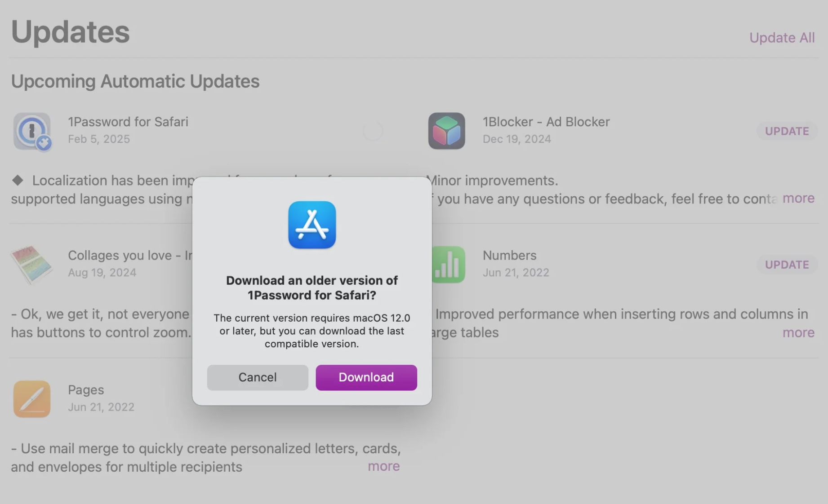
Task: Click the App Store icon in dialog
Action: point(312,225)
